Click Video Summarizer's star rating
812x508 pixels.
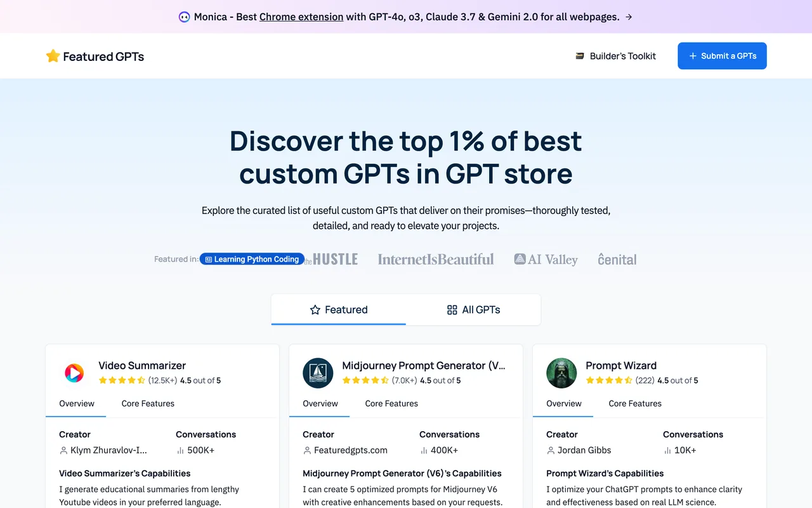[x=122, y=380]
